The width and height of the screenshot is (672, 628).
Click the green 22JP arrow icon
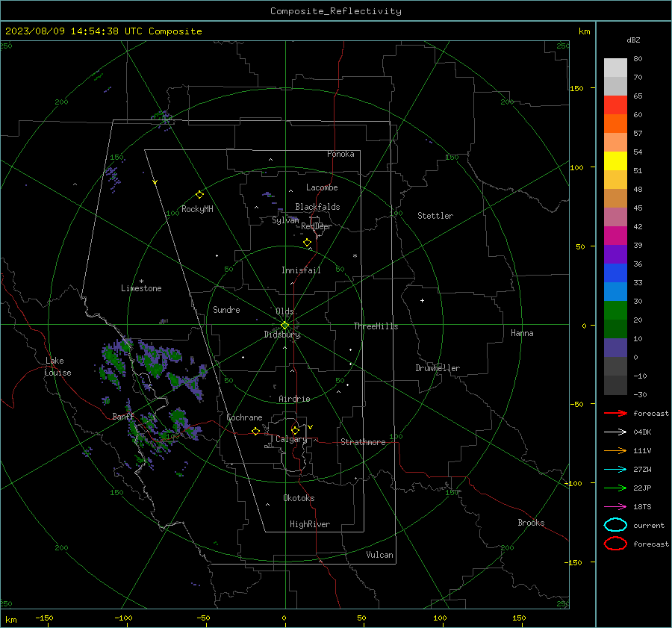pyautogui.click(x=615, y=488)
